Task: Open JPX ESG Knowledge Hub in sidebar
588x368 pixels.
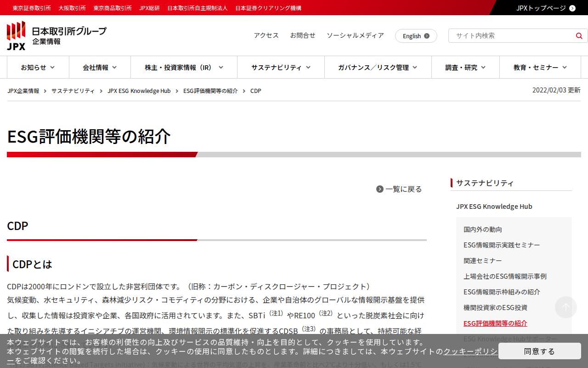Action: tap(494, 206)
